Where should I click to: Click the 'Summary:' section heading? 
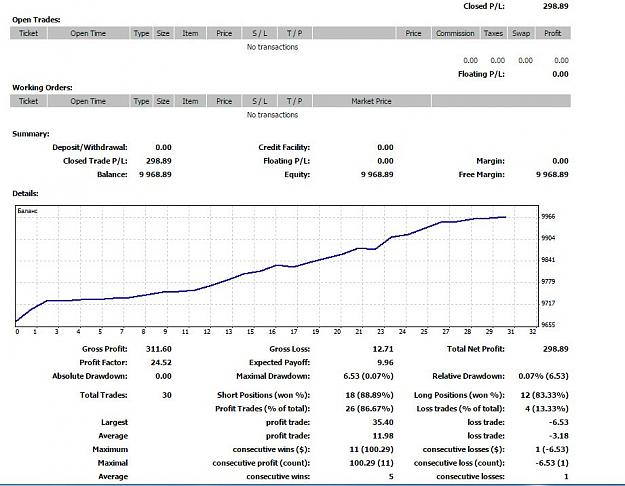[31, 134]
